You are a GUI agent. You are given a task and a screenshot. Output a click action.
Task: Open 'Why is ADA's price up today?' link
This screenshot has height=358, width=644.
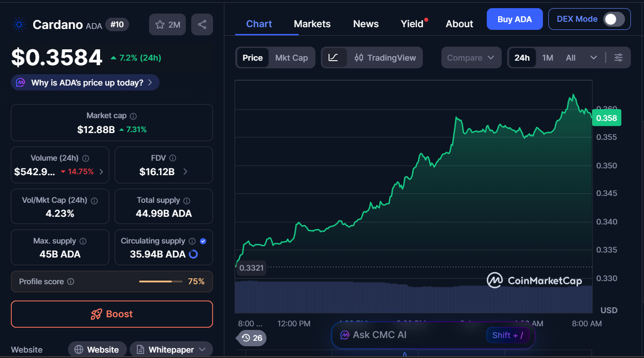click(x=85, y=82)
